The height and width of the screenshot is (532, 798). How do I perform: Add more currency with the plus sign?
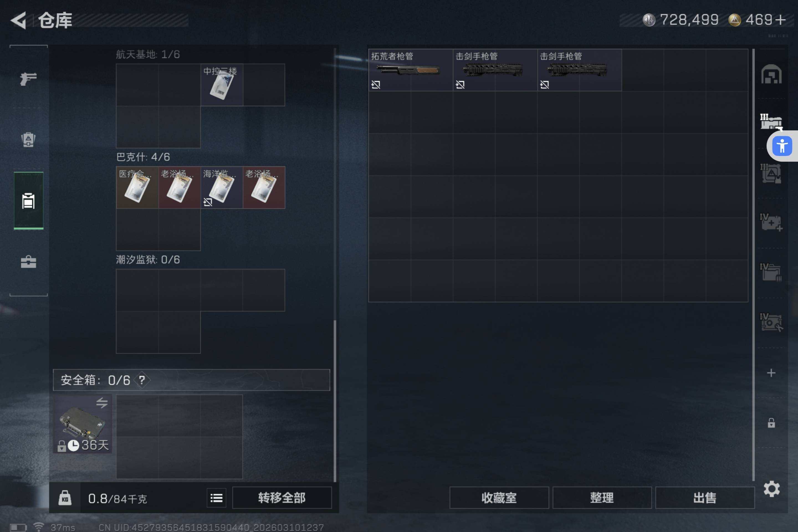[780, 20]
